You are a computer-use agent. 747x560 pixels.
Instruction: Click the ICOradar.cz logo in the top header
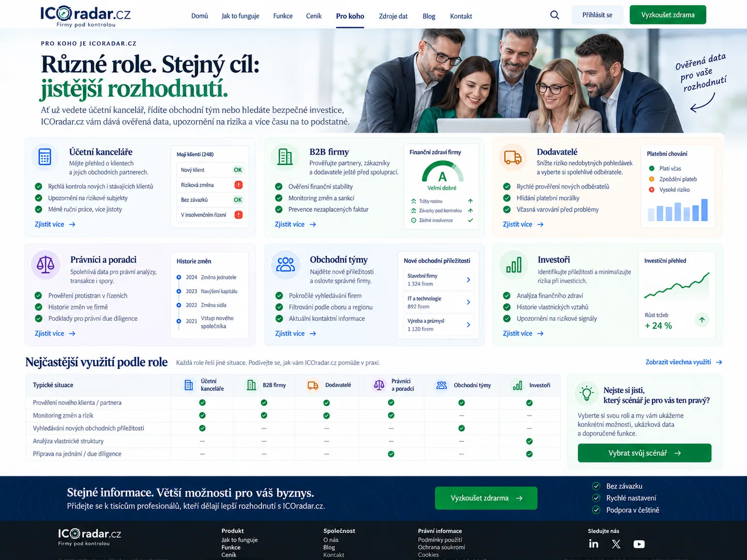[86, 16]
